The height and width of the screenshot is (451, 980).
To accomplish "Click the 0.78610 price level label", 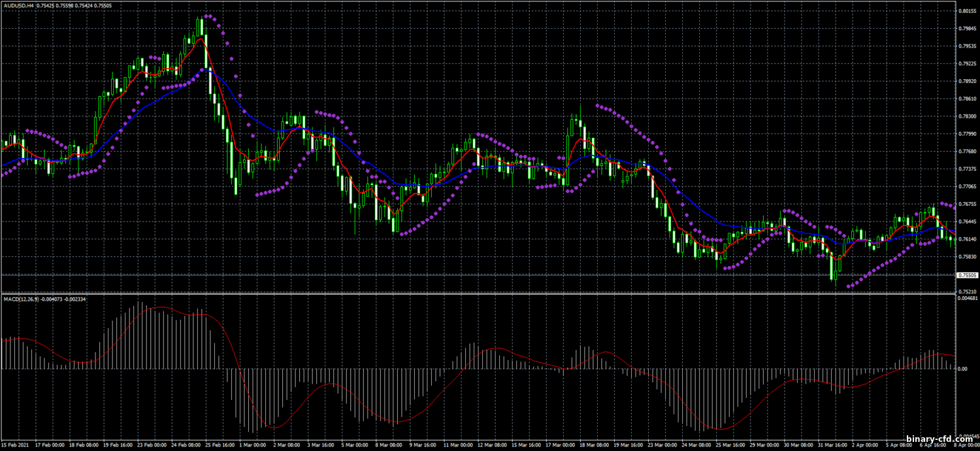I will [x=968, y=99].
